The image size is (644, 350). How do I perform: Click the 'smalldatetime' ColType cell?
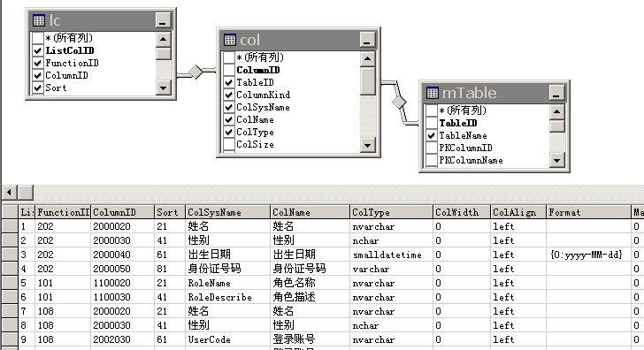tap(391, 255)
